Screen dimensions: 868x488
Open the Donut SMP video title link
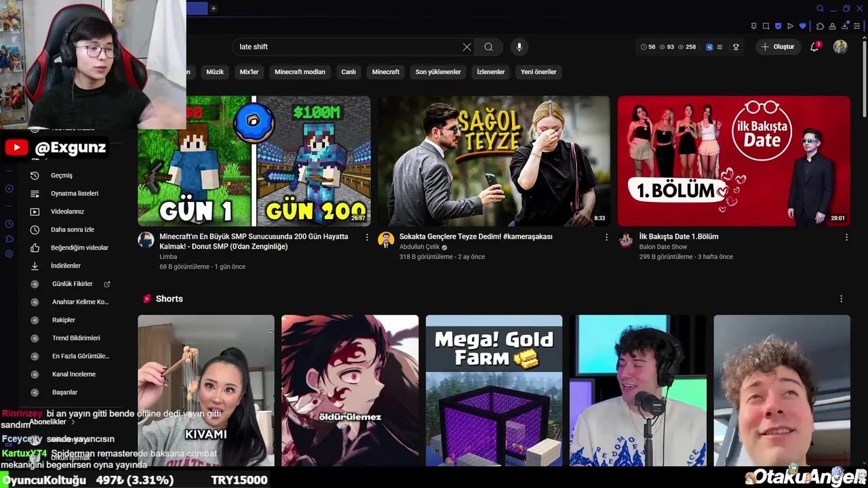(x=254, y=241)
